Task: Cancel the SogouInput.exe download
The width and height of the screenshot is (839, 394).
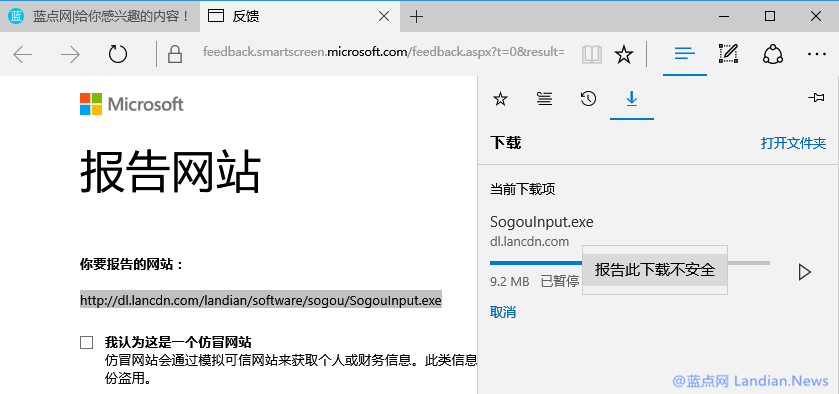Action: [503, 312]
